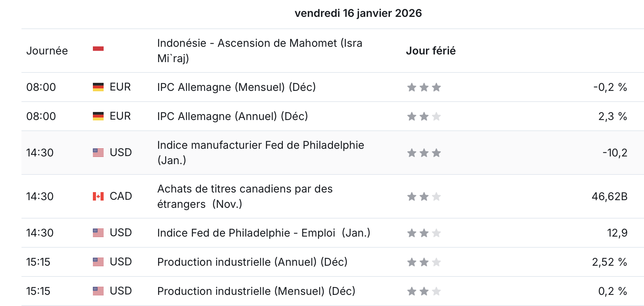Click the star rating for Indice manufacturier Fed de Philadelphie

coord(424,153)
